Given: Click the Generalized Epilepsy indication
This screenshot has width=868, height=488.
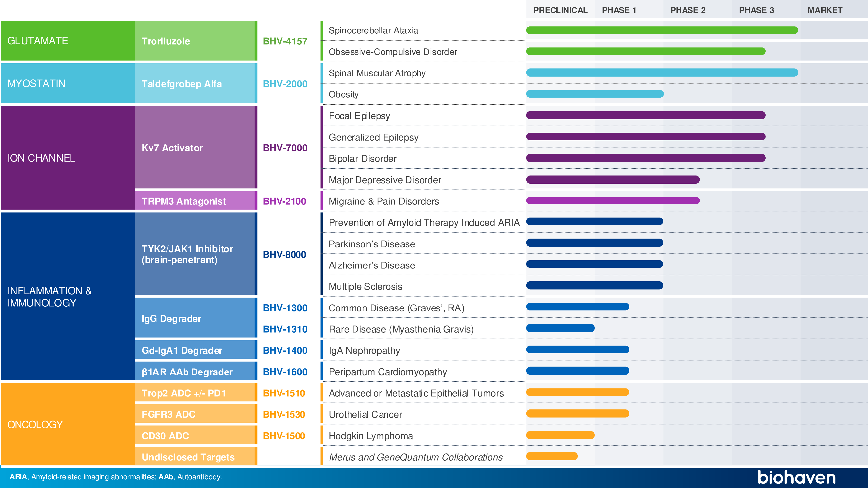Looking at the screenshot, I should (373, 137).
